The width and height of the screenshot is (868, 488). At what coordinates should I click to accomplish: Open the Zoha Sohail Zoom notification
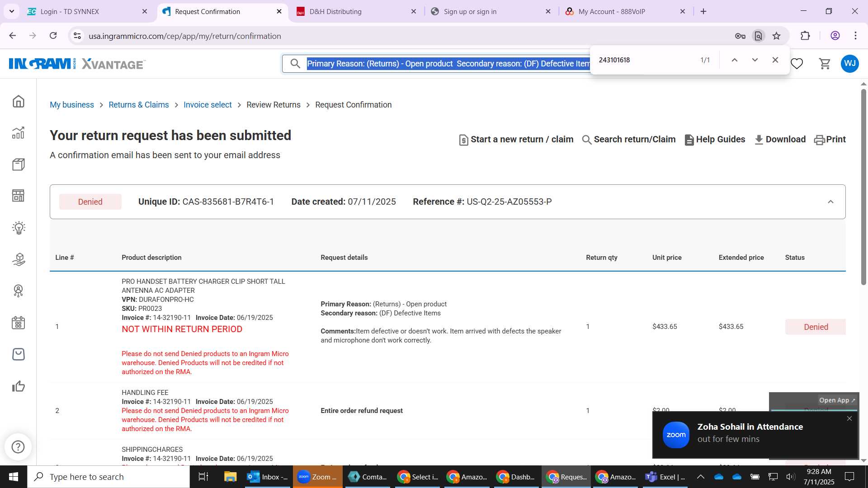tap(755, 434)
